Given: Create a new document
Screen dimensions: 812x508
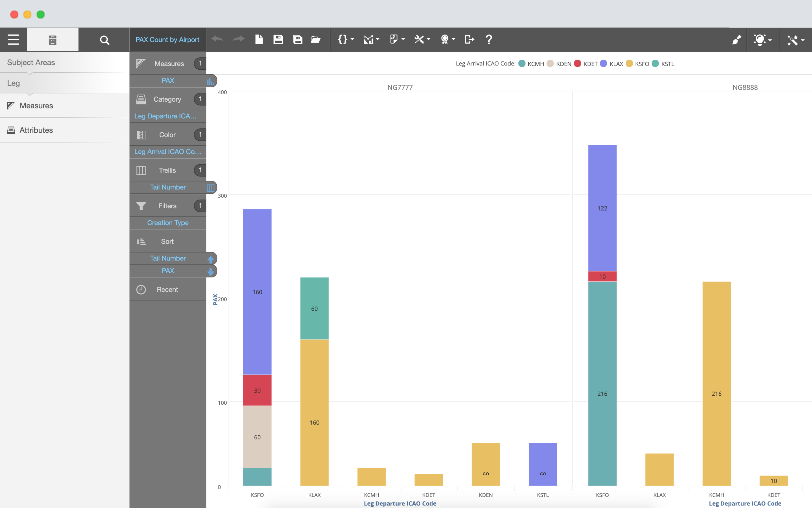Looking at the screenshot, I should point(259,39).
